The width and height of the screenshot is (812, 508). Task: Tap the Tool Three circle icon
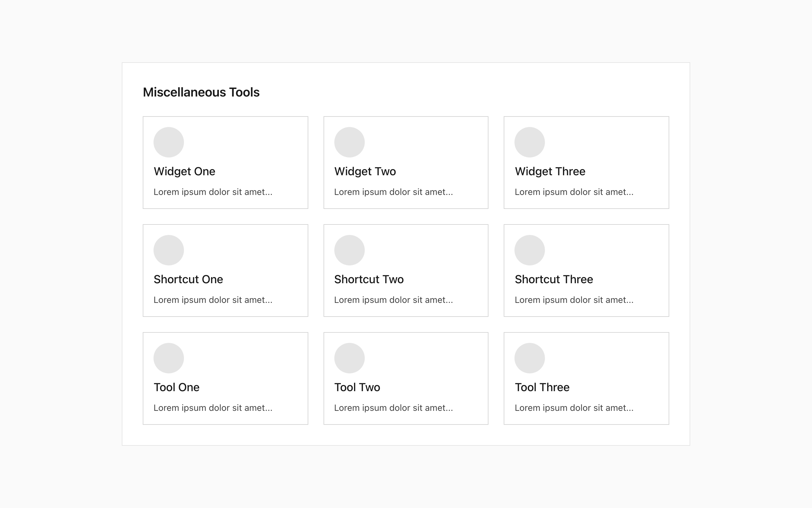[530, 358]
